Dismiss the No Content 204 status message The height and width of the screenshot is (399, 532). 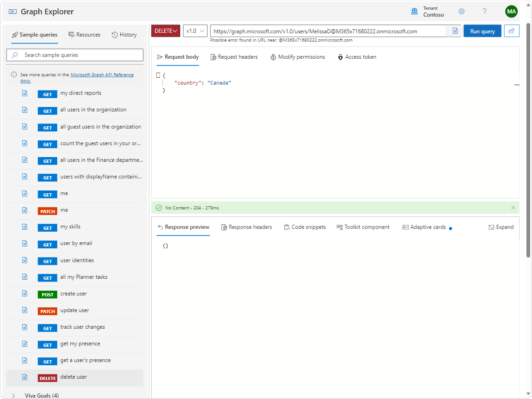pos(513,208)
